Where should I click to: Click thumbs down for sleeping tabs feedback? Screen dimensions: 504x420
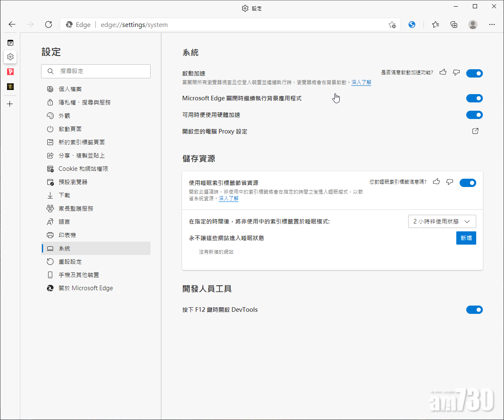click(450, 182)
